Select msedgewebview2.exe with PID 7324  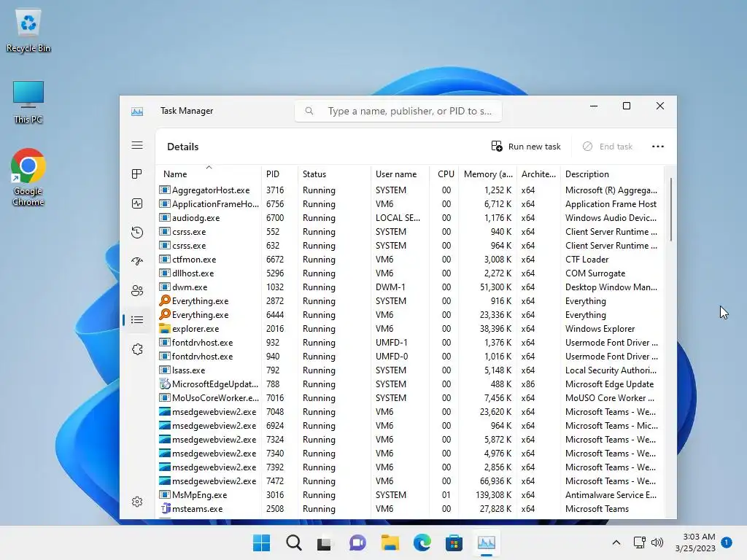pos(410,440)
